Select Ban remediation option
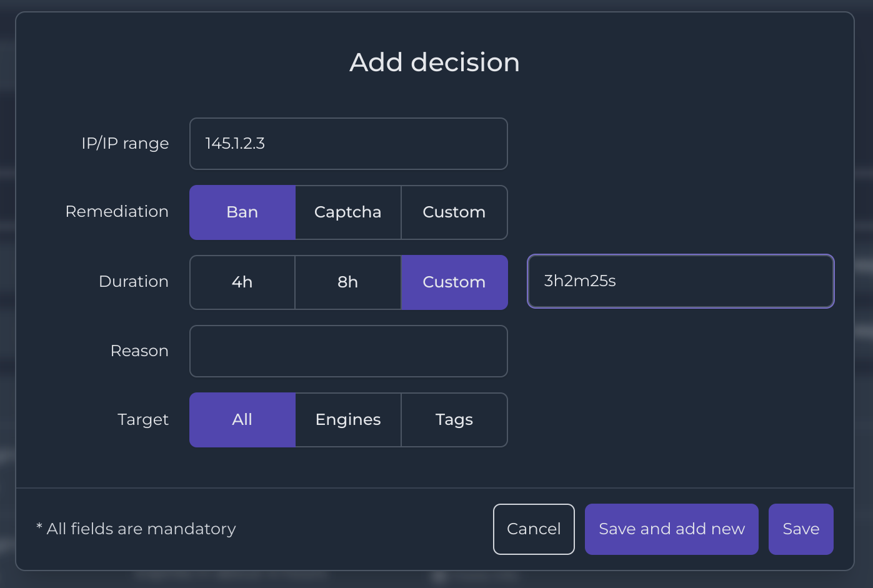873x588 pixels. pyautogui.click(x=242, y=212)
